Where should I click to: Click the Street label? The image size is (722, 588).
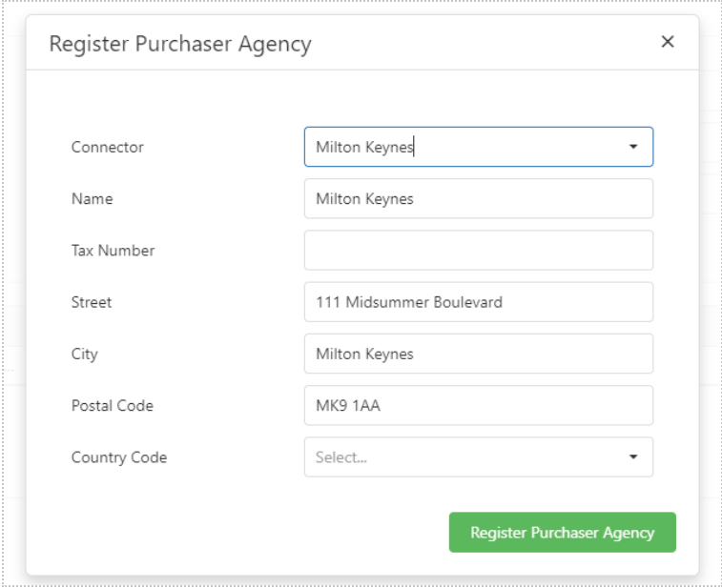click(x=91, y=302)
